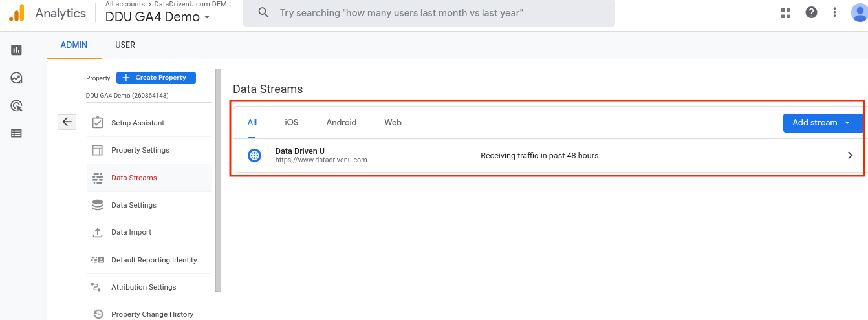Click the back arrow collapse button
This screenshot has height=320, width=868.
click(x=67, y=122)
